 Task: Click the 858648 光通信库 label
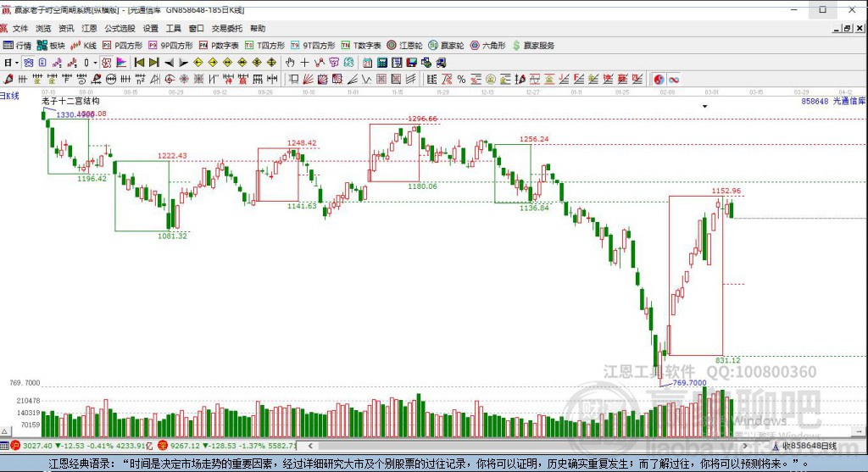(x=834, y=101)
